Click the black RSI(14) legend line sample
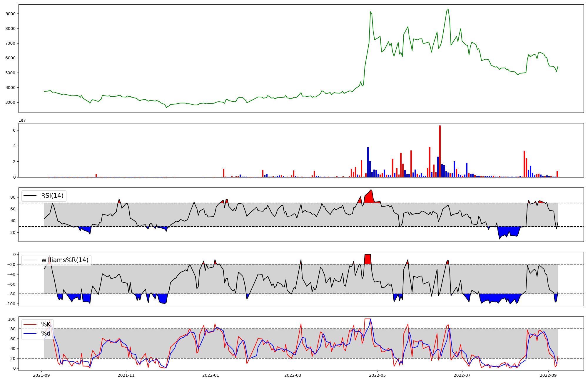 tap(30, 196)
